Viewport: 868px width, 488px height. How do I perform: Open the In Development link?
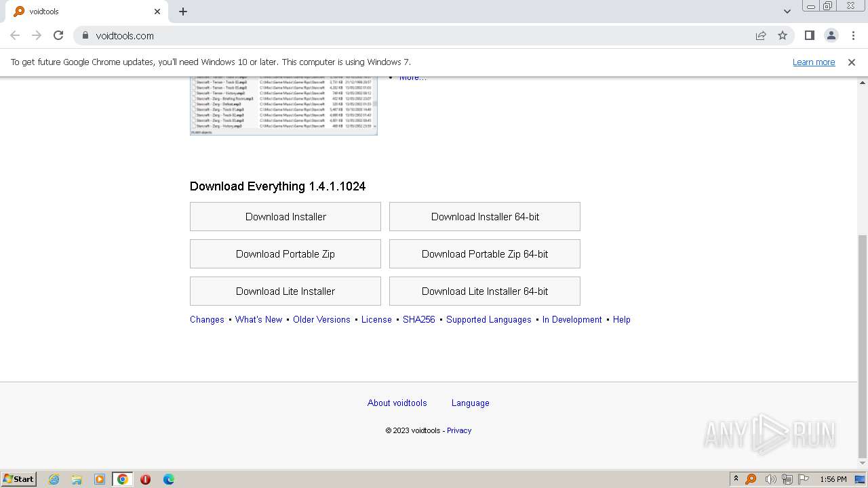click(x=572, y=320)
